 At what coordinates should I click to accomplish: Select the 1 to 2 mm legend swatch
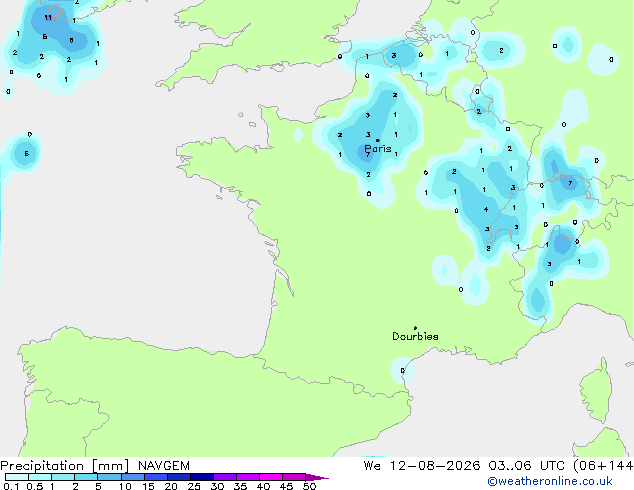63,477
